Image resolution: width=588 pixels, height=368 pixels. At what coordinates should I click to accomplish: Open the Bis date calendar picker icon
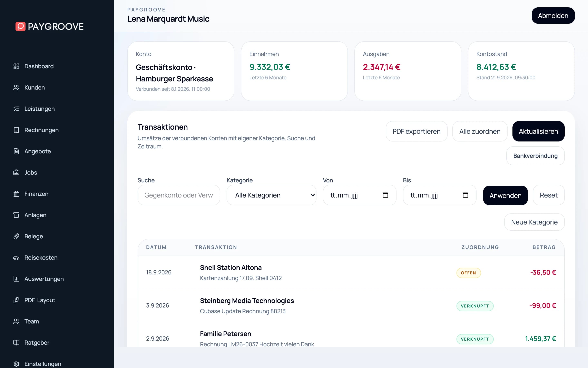(465, 195)
